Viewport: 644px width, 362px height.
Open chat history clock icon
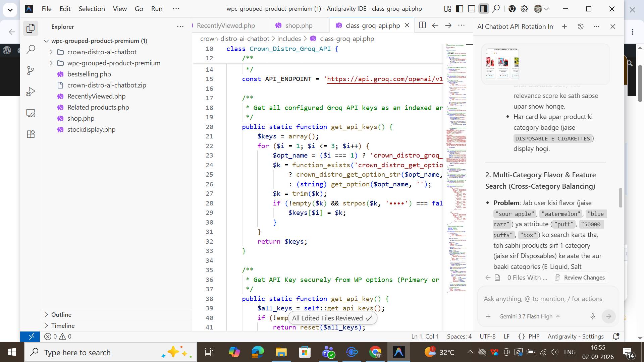[581, 26]
